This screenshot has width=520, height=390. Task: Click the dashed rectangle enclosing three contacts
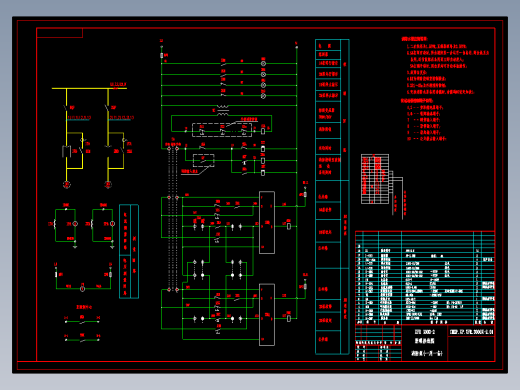(x=222, y=130)
